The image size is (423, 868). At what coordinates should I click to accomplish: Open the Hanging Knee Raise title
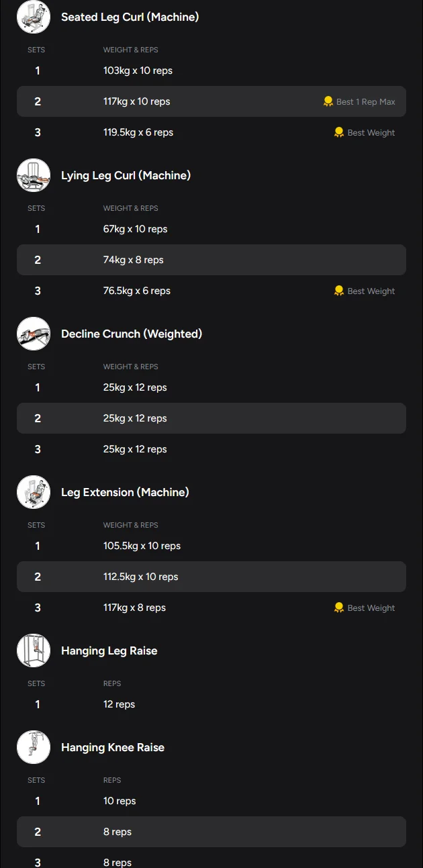tap(113, 747)
